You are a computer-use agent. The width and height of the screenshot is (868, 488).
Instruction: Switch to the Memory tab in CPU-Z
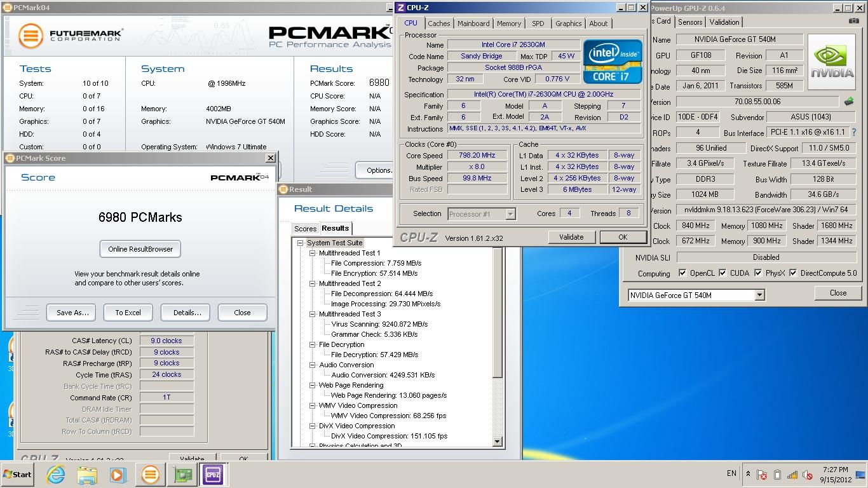pos(509,24)
